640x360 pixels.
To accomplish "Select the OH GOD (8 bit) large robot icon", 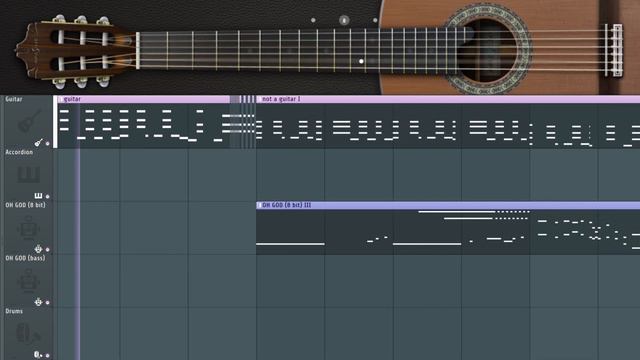I will [29, 228].
